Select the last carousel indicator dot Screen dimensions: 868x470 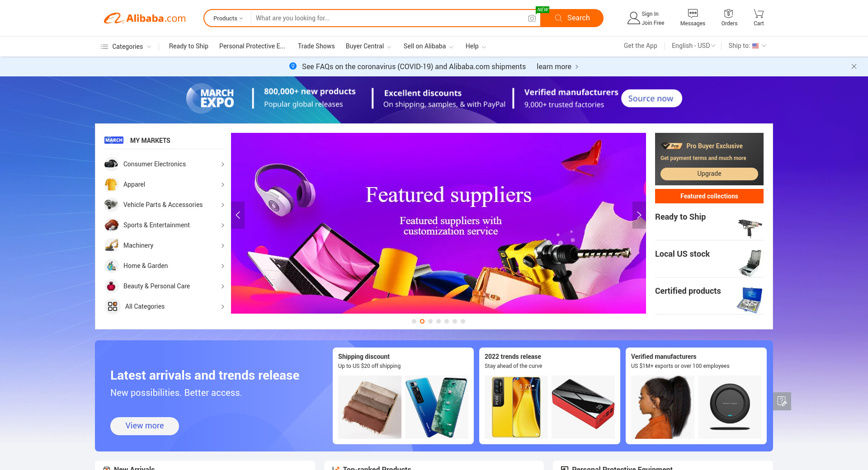pyautogui.click(x=463, y=321)
